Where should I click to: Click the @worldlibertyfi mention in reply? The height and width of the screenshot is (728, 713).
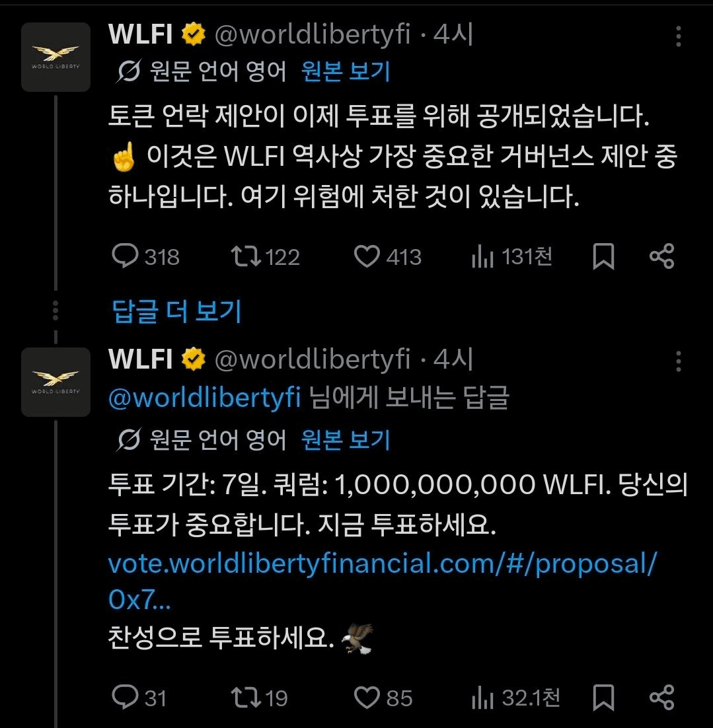tap(204, 398)
